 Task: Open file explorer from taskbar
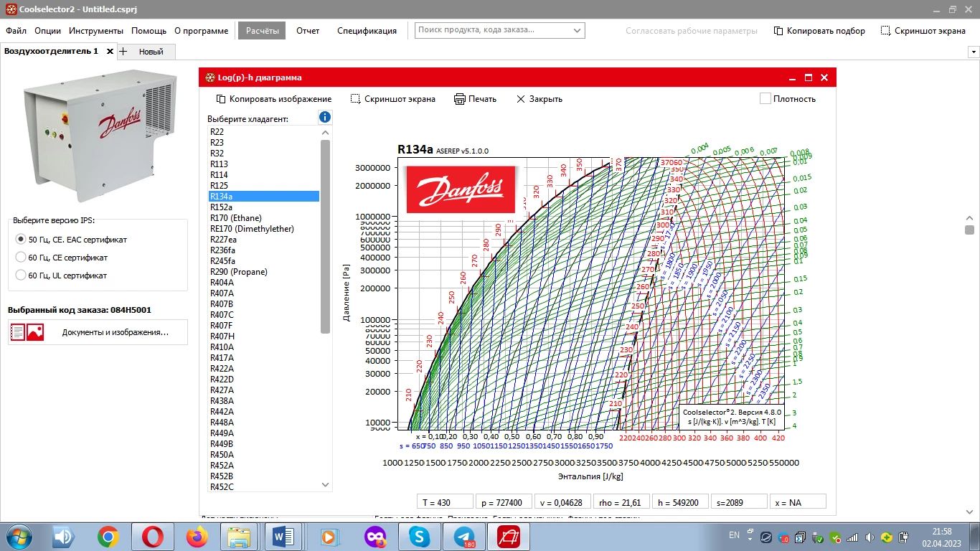point(239,537)
